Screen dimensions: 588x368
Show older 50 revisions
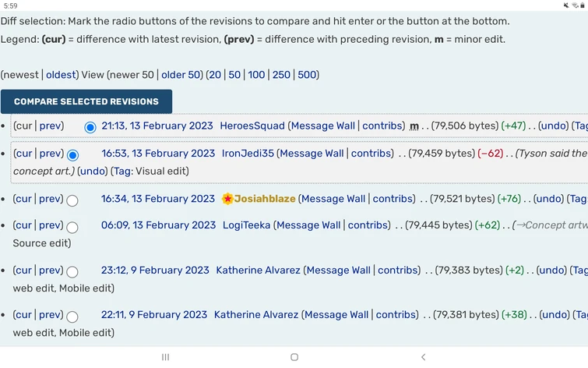[181, 75]
